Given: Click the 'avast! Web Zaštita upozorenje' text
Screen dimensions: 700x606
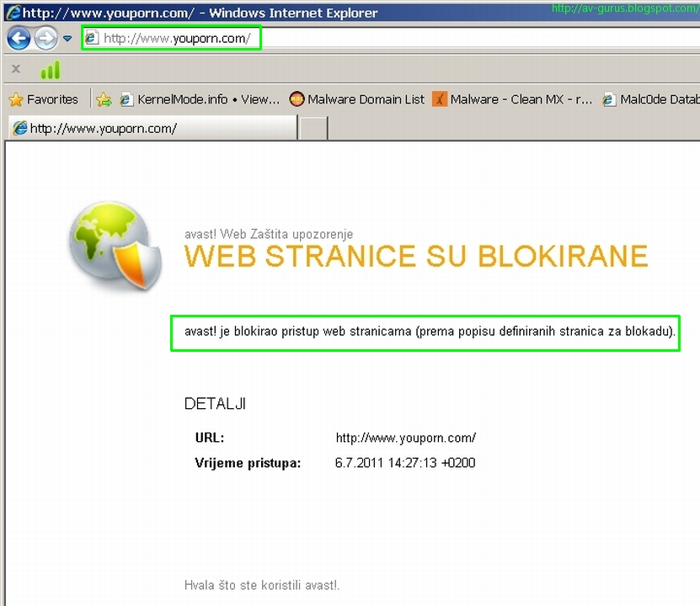Looking at the screenshot, I should (x=269, y=234).
